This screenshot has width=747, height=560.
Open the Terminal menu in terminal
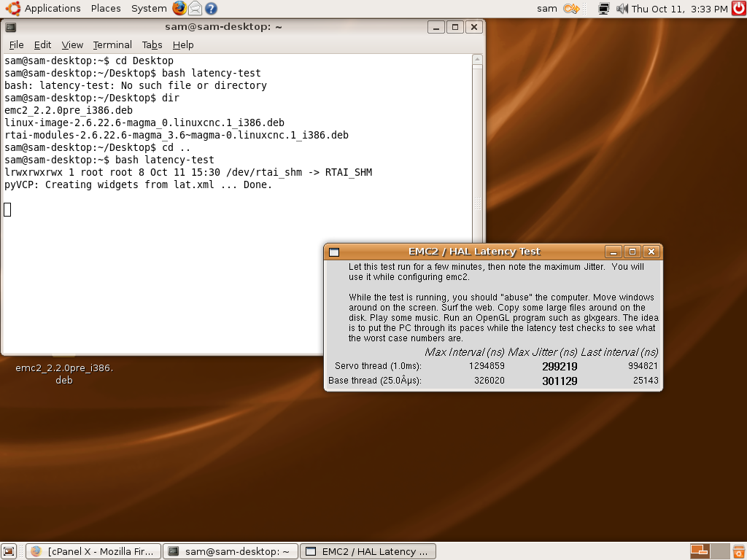[x=112, y=44]
